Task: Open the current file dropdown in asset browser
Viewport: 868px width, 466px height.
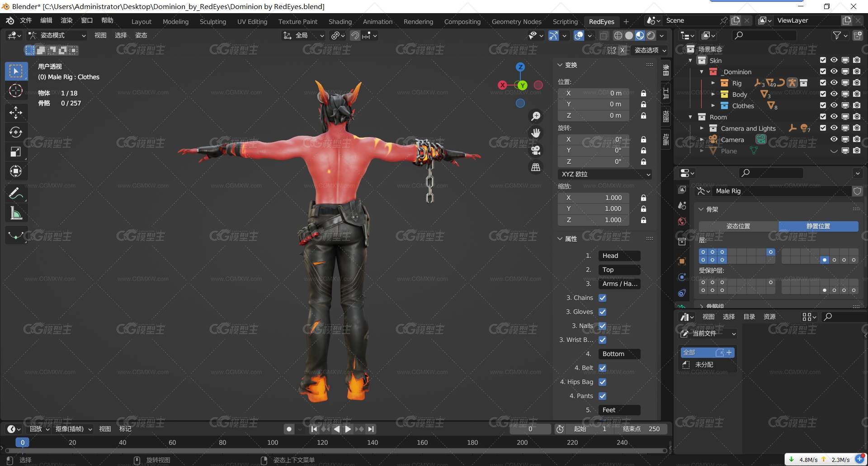Action: [708, 333]
